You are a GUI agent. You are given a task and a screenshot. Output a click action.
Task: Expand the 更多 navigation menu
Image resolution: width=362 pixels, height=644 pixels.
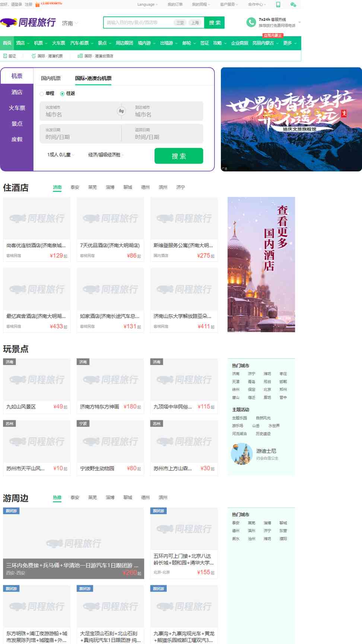290,43
